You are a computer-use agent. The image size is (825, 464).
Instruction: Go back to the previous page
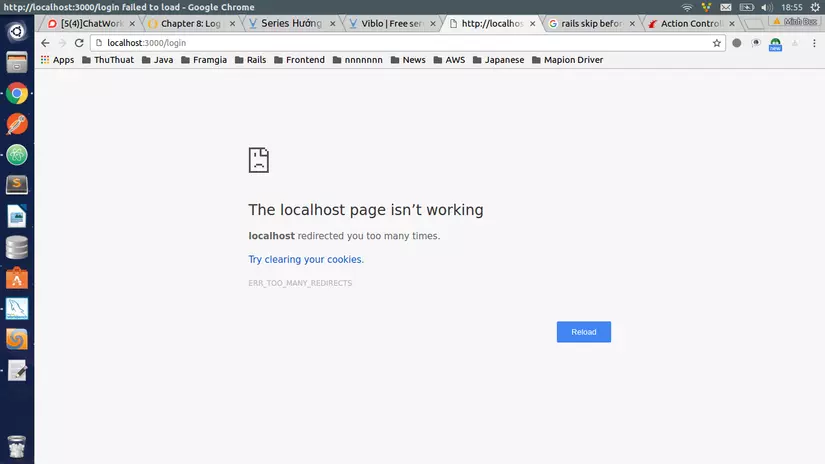coord(45,43)
